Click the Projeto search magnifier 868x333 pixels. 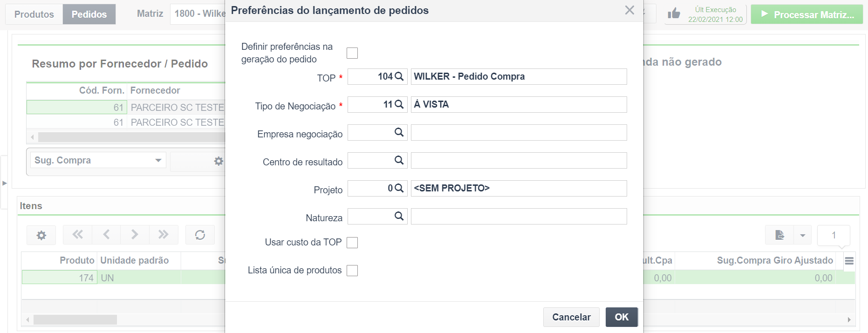coord(399,188)
